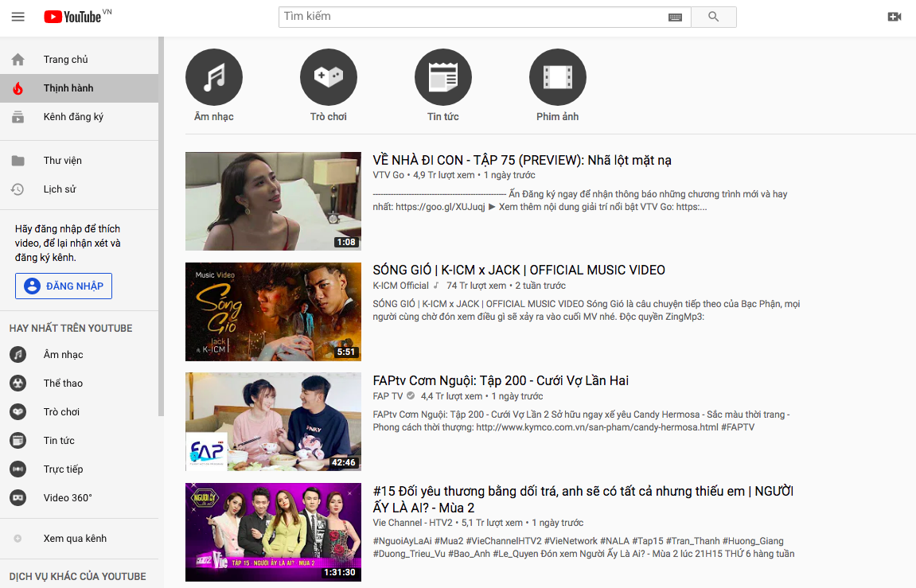This screenshot has height=588, width=916.
Task: Click the Thịnh hành flame icon
Action: pyautogui.click(x=18, y=88)
